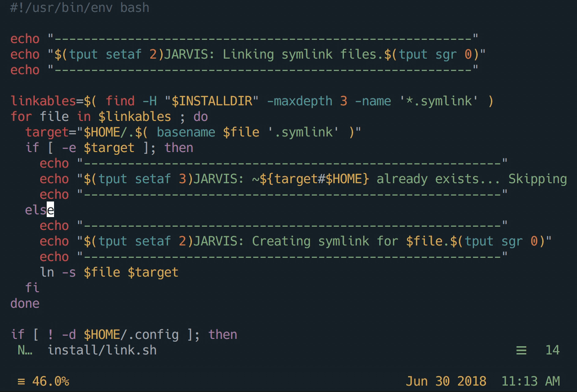Click '$file' in the basename line
577x392 pixels.
point(241,132)
